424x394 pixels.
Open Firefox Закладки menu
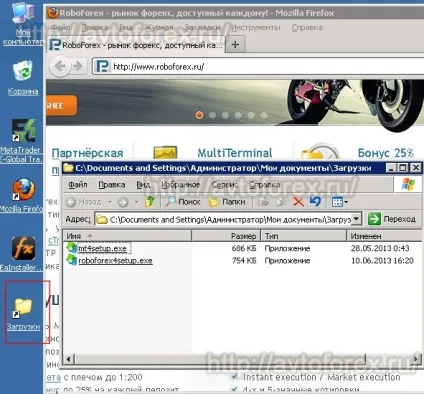click(x=202, y=27)
